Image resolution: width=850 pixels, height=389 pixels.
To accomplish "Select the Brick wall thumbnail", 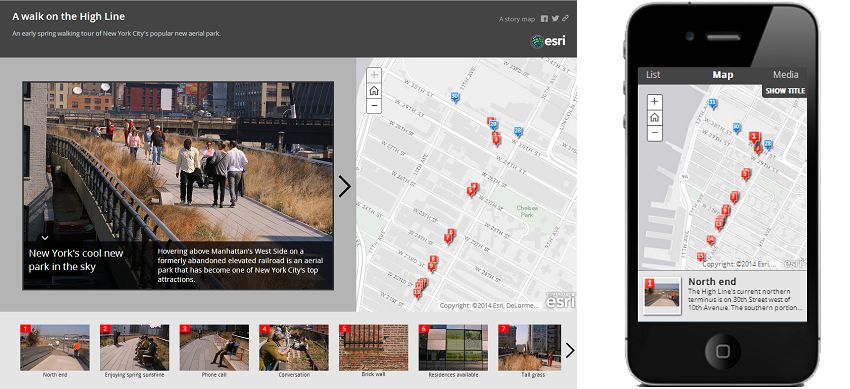I will tap(374, 348).
